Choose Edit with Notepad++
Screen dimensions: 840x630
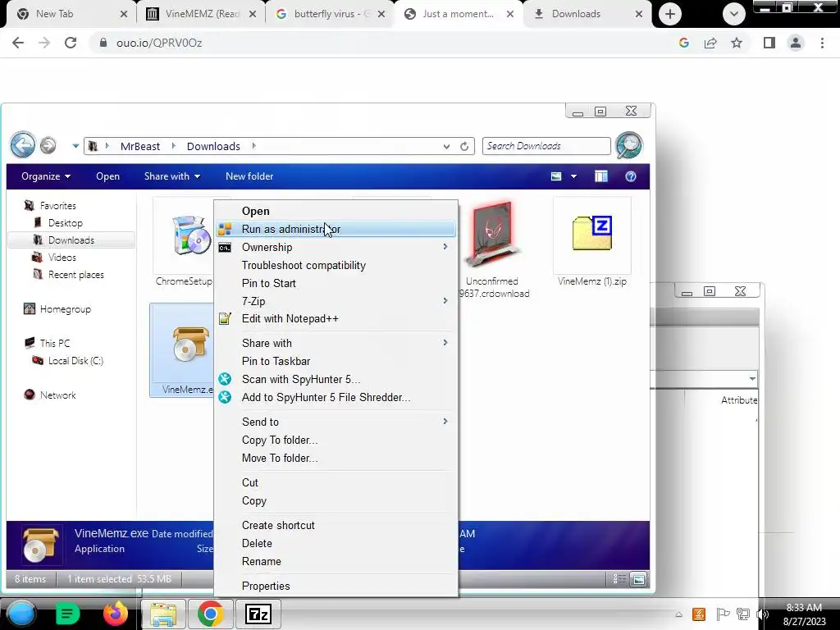pyautogui.click(x=336, y=319)
